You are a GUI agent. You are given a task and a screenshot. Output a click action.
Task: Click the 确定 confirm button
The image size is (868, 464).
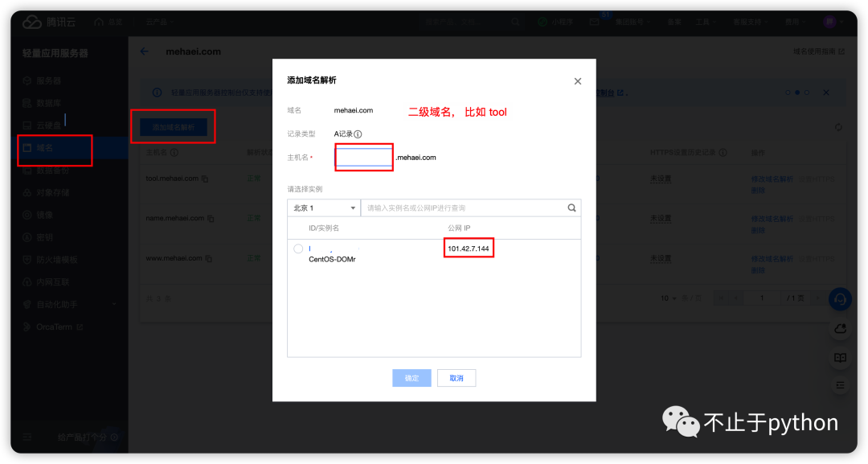[411, 378]
